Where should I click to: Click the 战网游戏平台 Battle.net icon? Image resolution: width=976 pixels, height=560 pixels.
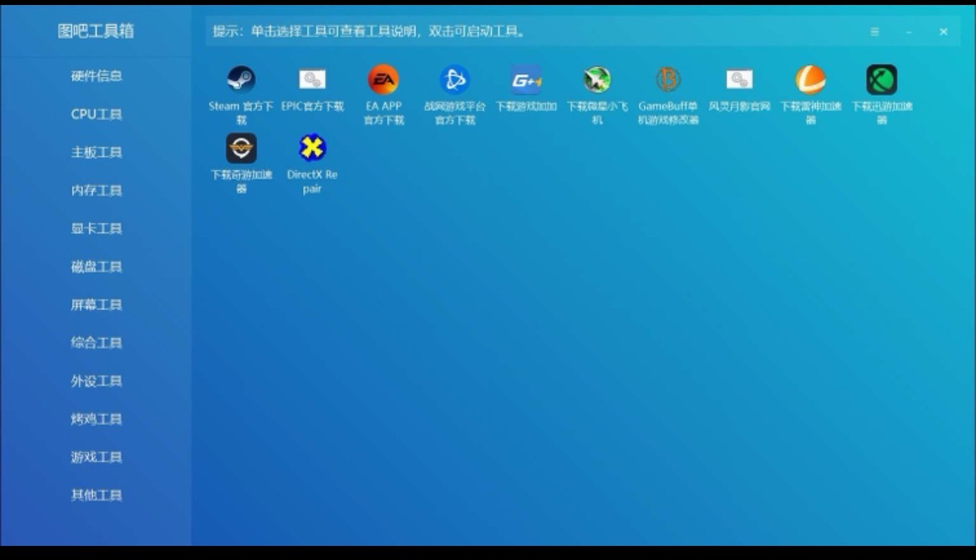[454, 80]
